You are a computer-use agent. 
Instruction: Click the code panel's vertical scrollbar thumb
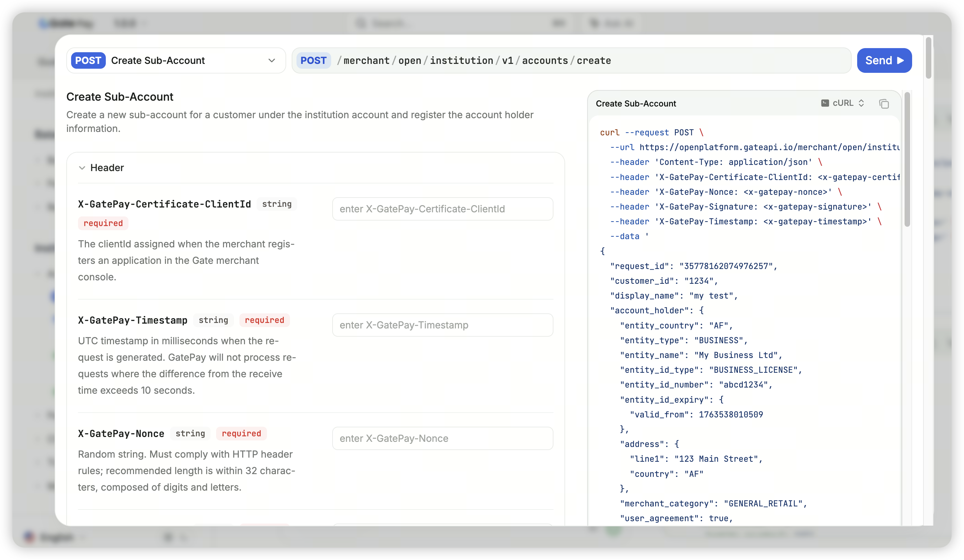[x=907, y=159]
